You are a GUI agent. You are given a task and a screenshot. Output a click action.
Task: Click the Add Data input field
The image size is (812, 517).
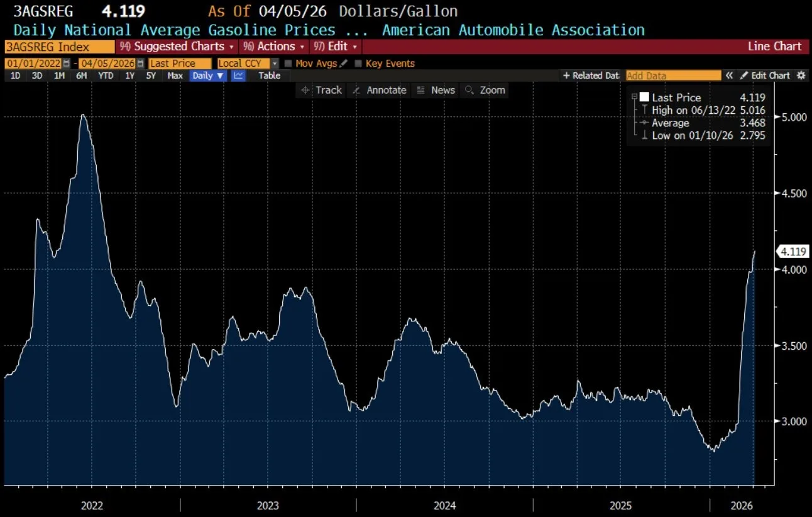tap(674, 75)
